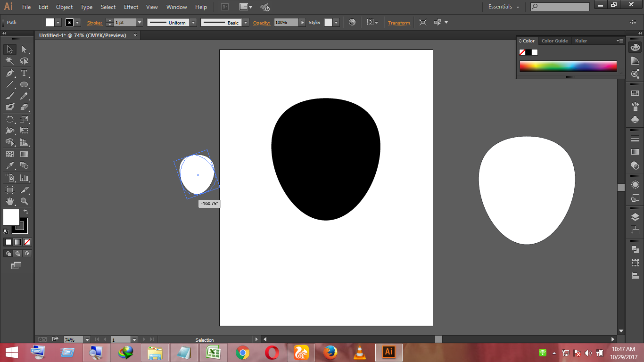Select the Pencil tool
This screenshot has height=362, width=644.
[x=24, y=96]
